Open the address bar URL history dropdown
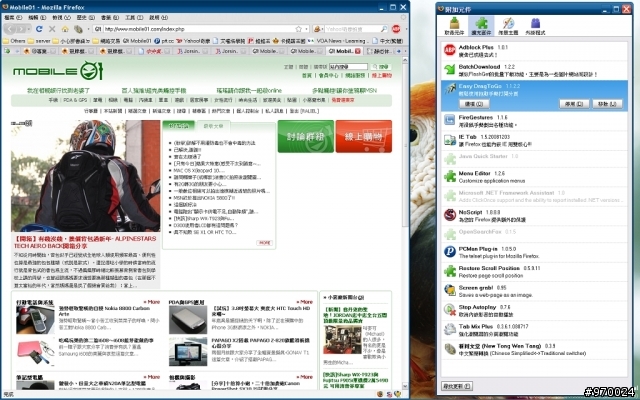This screenshot has height=400, width=640. (x=306, y=29)
